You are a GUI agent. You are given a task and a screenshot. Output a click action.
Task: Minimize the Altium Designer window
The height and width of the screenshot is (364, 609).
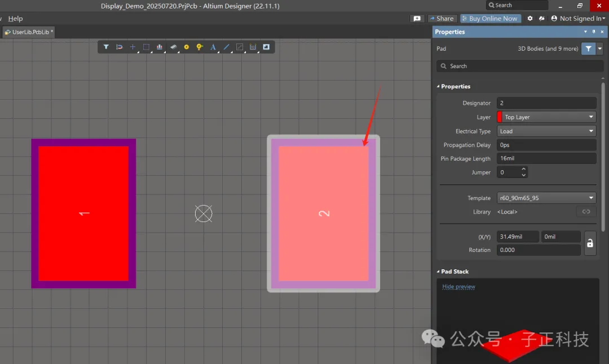point(560,6)
